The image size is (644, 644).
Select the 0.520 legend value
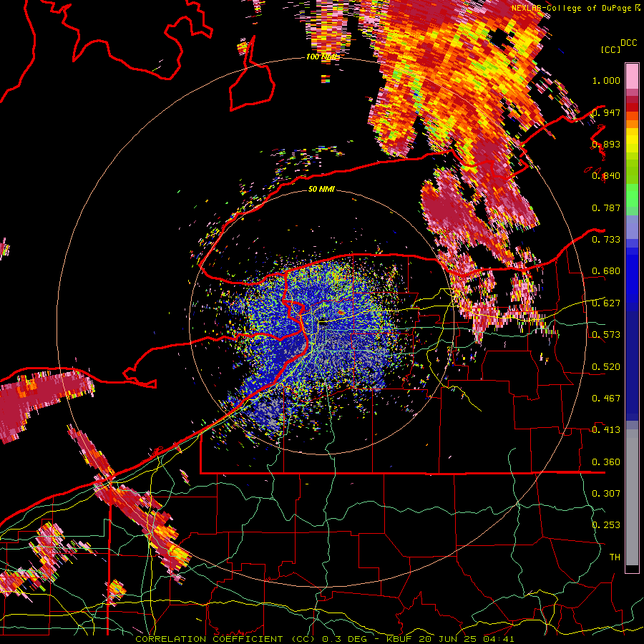(606, 366)
